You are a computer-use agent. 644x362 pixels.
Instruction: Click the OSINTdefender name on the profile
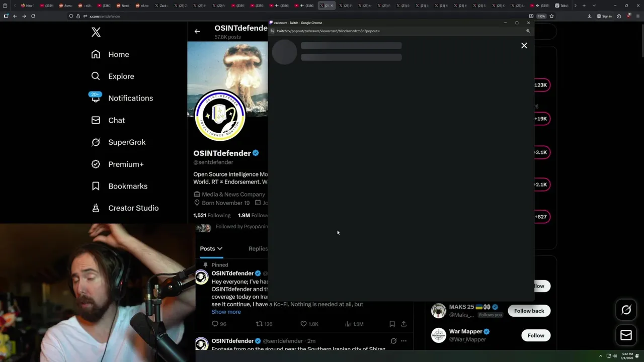pyautogui.click(x=222, y=153)
